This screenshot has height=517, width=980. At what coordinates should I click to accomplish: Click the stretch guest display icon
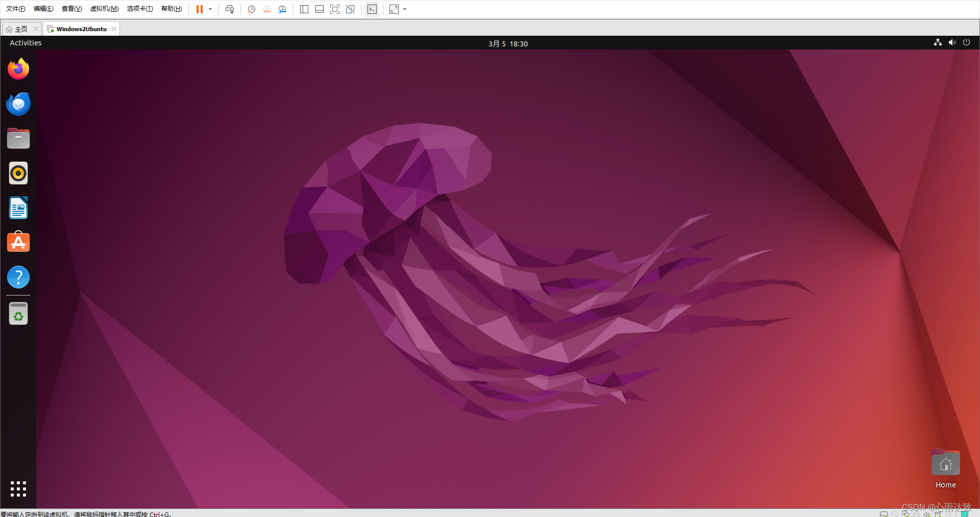click(394, 9)
